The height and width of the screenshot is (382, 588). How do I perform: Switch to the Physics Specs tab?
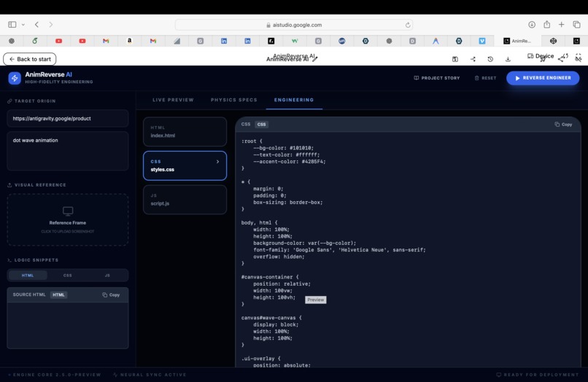click(x=234, y=100)
